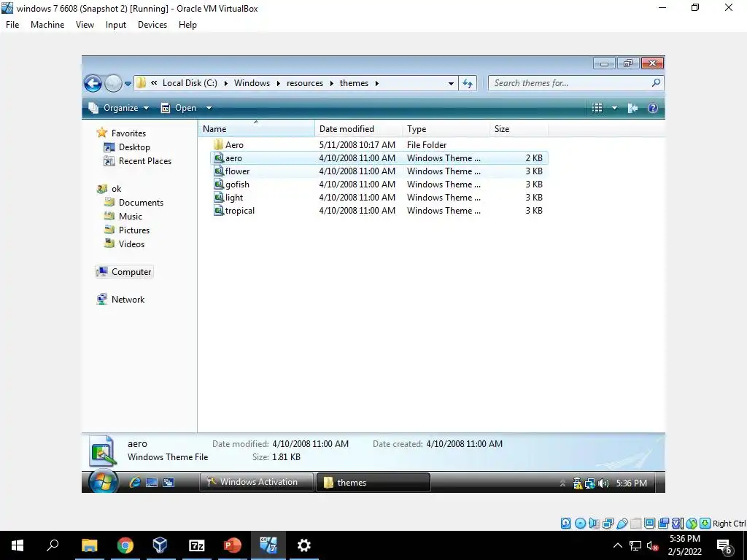Screen dimensions: 747x560
Task: Open VirtualBox File menu
Action: click(12, 25)
